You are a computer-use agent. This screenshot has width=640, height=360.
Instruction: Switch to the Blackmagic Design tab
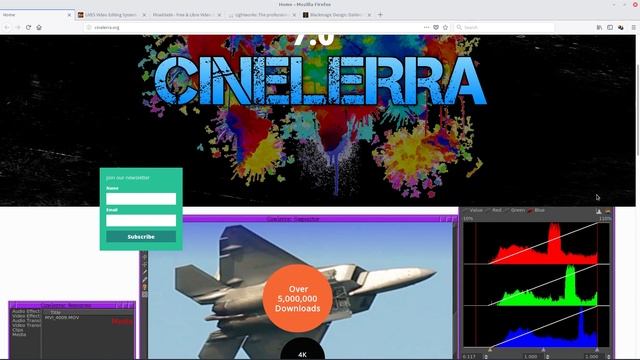336,15
